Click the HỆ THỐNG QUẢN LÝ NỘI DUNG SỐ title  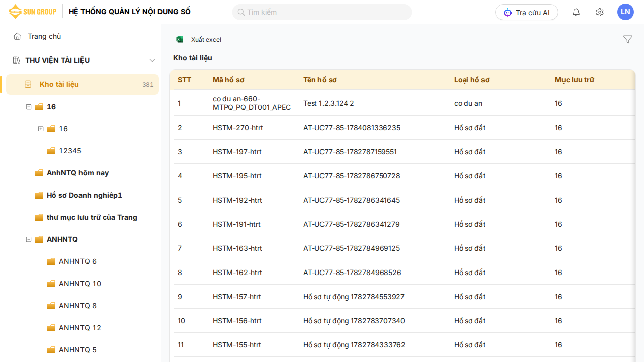[x=130, y=12]
